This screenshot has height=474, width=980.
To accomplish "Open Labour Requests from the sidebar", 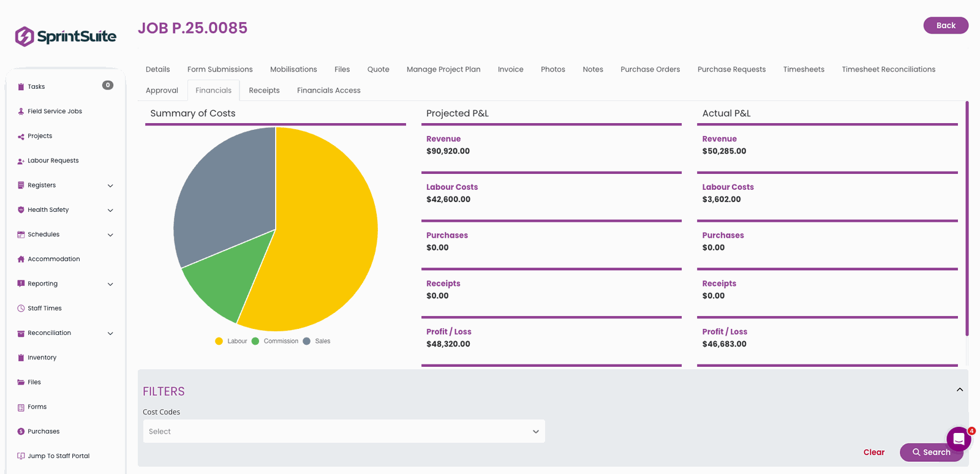I will coord(53,160).
